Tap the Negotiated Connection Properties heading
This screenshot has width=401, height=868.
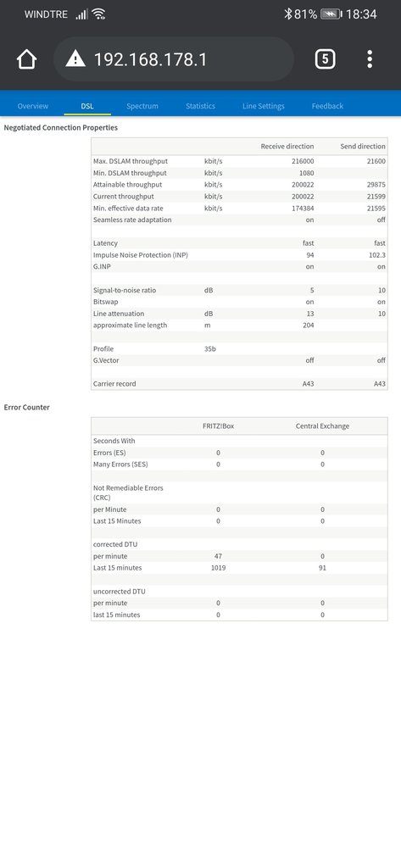click(x=61, y=127)
